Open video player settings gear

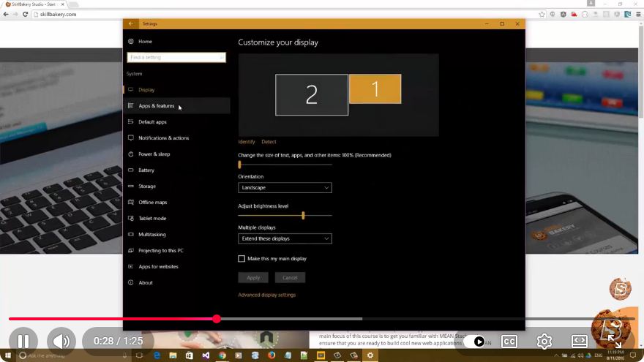point(544,342)
